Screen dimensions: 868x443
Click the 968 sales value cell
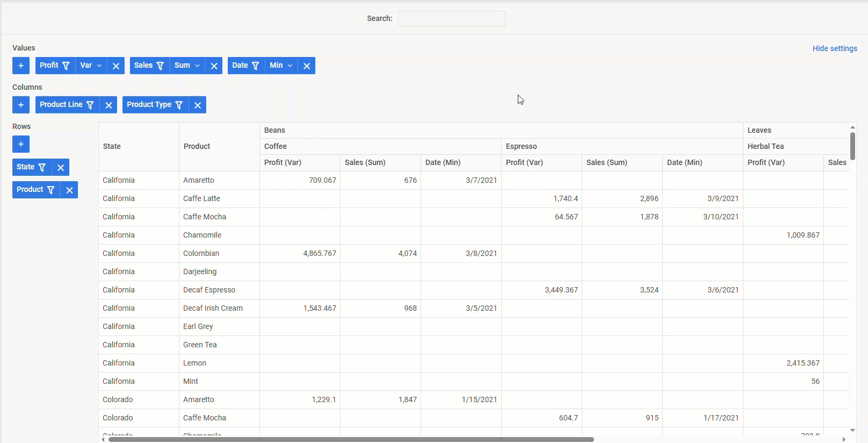[x=380, y=308]
